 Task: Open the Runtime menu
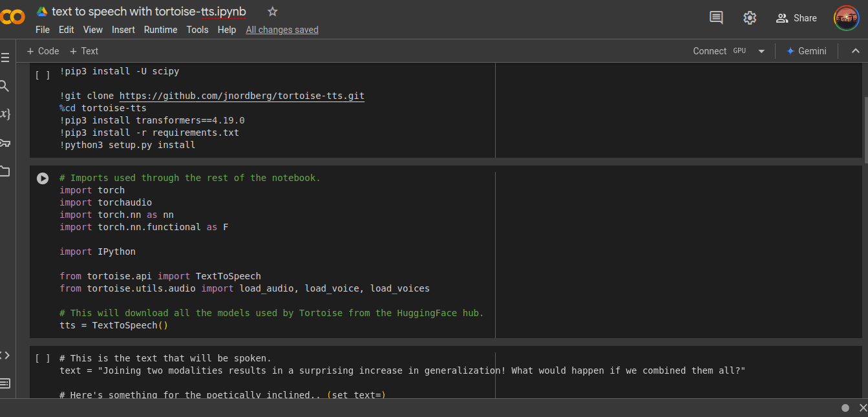pyautogui.click(x=160, y=30)
